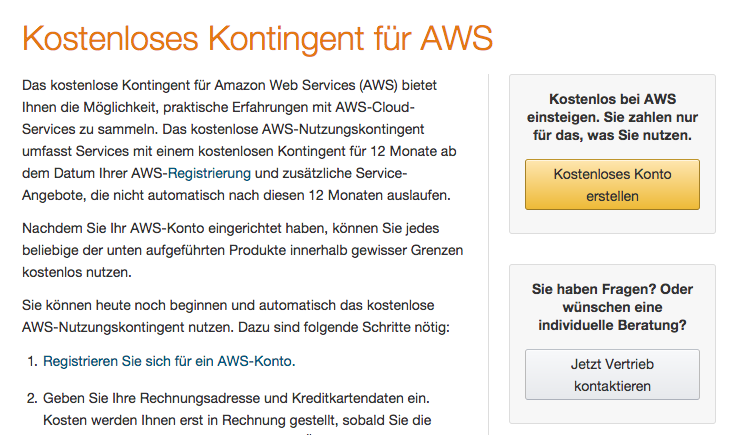Click the list number "2." marker
Image resolution: width=749 pixels, height=435 pixels.
click(29, 397)
